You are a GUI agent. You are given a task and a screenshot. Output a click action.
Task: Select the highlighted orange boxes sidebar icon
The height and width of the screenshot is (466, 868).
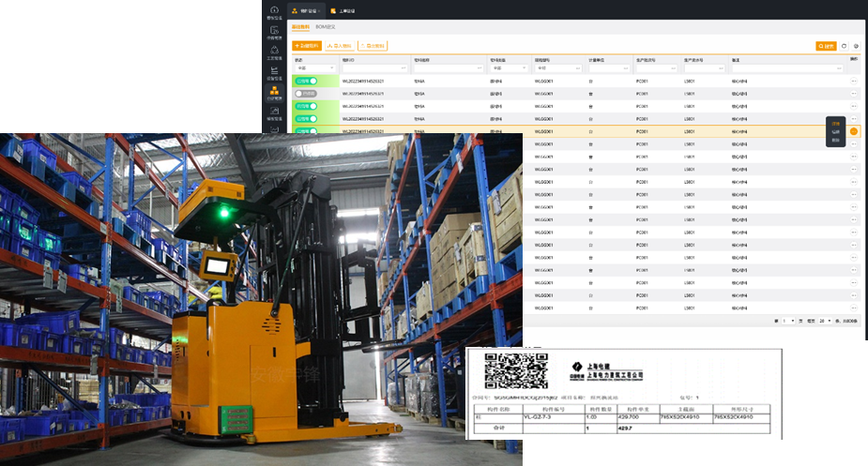274,93
